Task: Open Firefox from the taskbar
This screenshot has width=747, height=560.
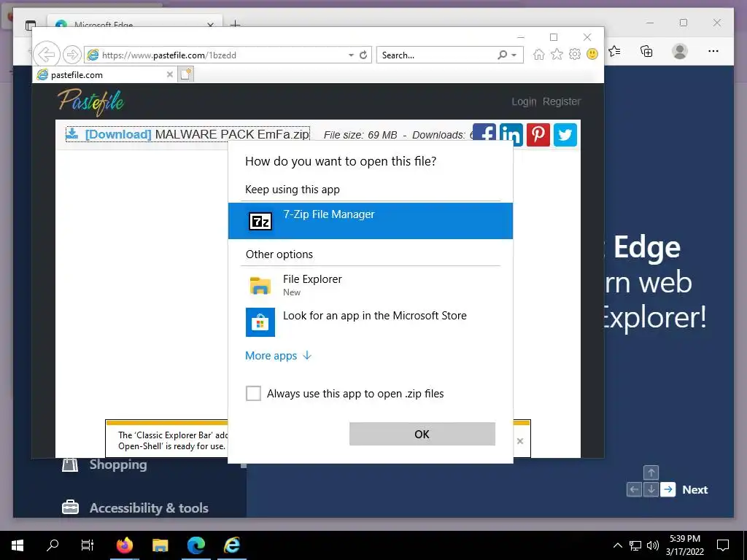Action: click(125, 545)
